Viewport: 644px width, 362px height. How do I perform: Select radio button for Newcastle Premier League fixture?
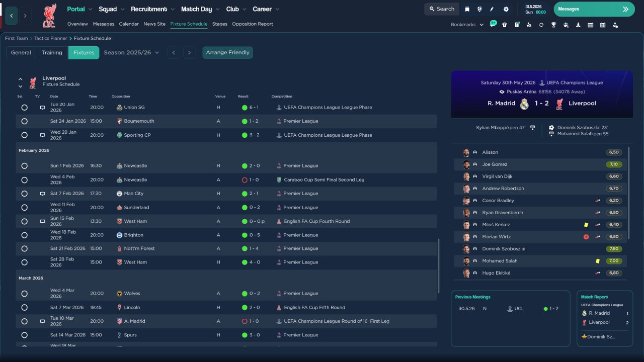24,166
